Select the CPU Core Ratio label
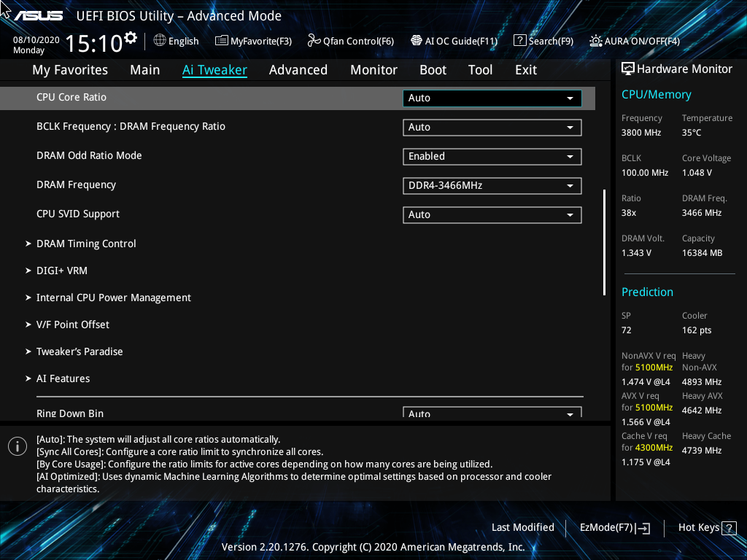Screen dimensions: 747x560 (x=71, y=97)
